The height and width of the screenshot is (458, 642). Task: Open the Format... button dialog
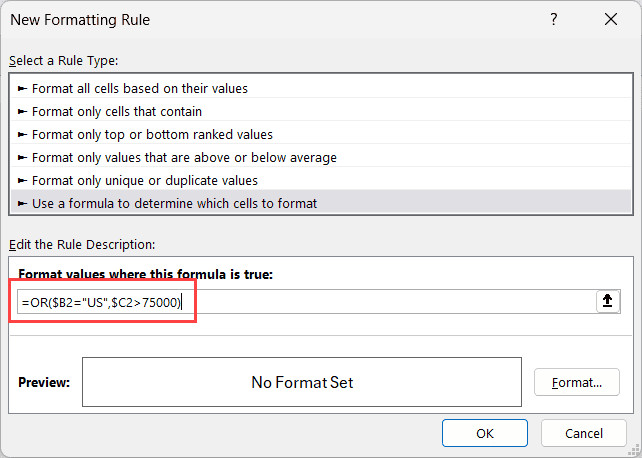(577, 382)
